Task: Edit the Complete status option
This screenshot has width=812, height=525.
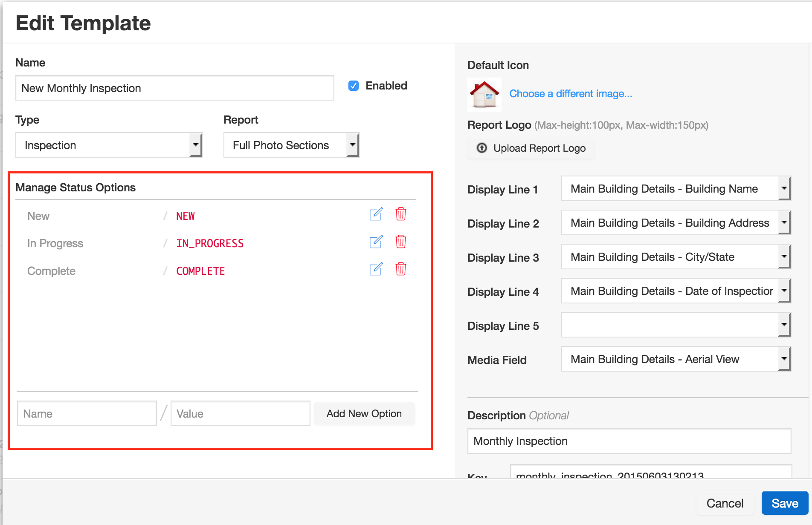Action: [376, 269]
